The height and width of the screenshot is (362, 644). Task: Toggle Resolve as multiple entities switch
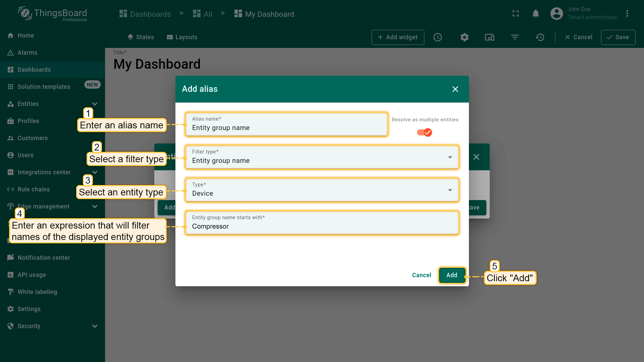[424, 132]
